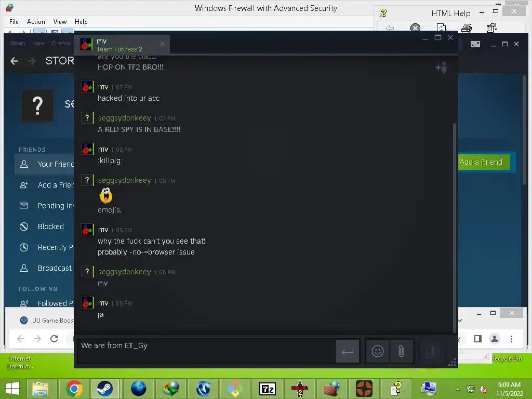Click the chat message input field
The image size is (532, 399).
click(206, 351)
